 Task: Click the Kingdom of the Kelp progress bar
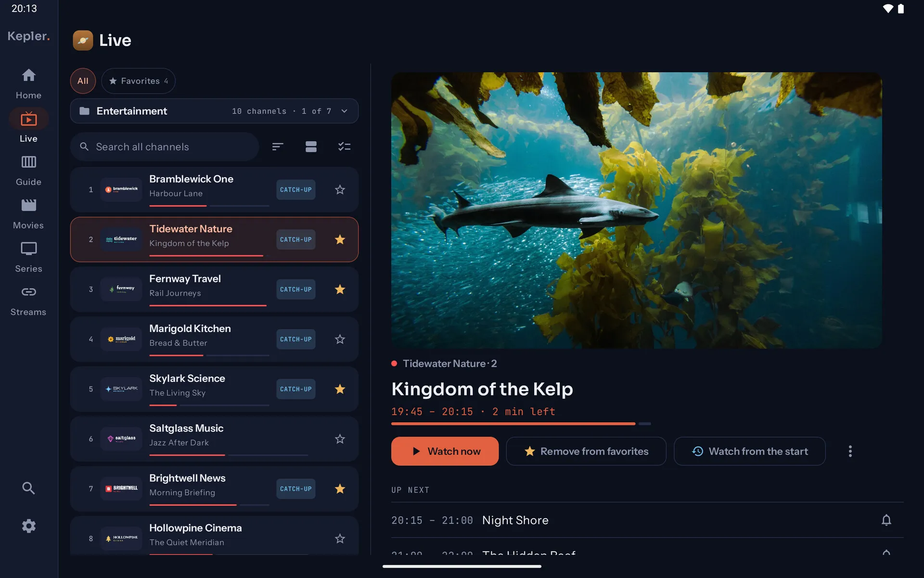click(521, 424)
